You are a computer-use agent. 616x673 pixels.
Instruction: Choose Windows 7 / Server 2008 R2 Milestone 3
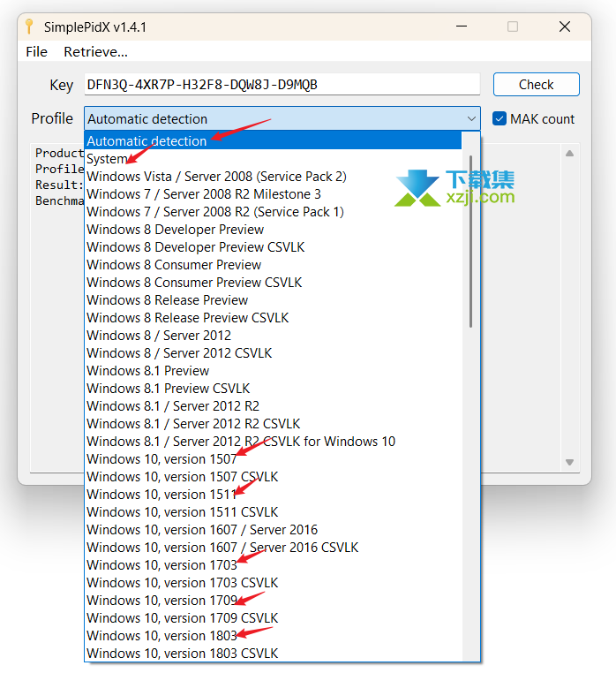coord(274,194)
